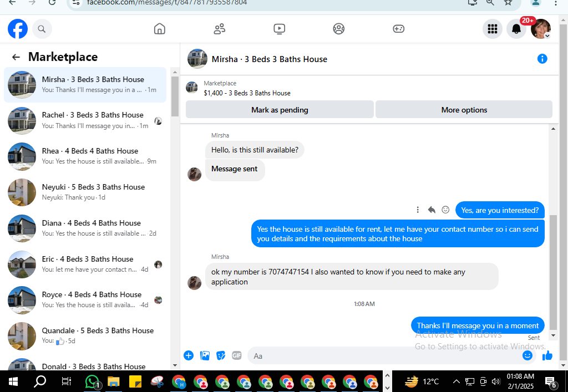Open the Gaming controller icon
The height and width of the screenshot is (392, 568).
click(x=398, y=29)
